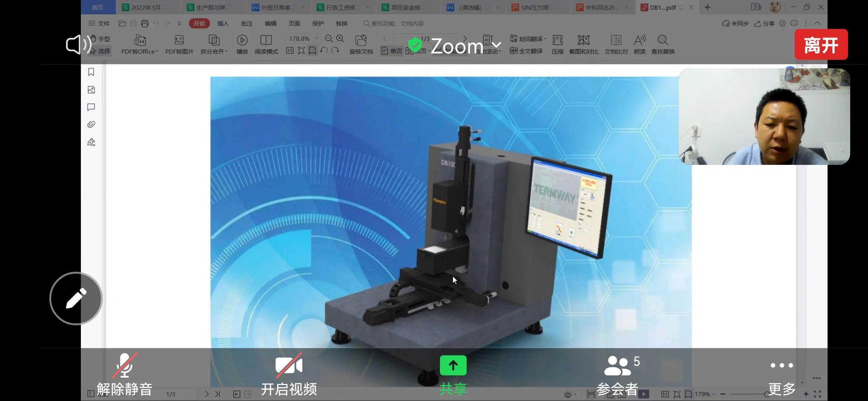Click 全文翻译 full text translation
This screenshot has width=868, height=401.
[x=526, y=51]
